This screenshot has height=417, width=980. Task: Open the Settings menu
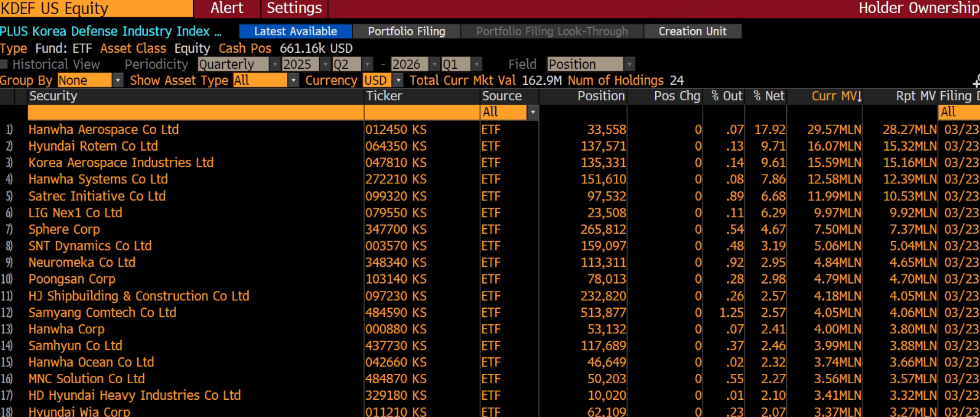pyautogui.click(x=294, y=9)
